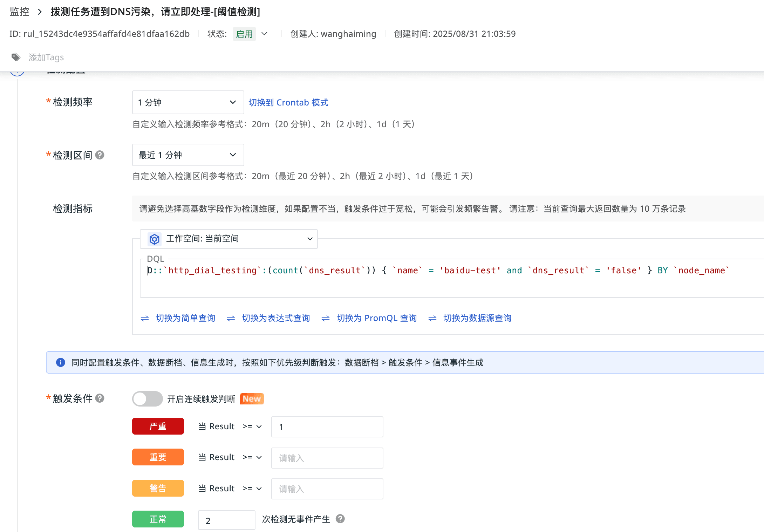Switch to 切换为数据源查询
The image size is (764, 532).
(477, 318)
